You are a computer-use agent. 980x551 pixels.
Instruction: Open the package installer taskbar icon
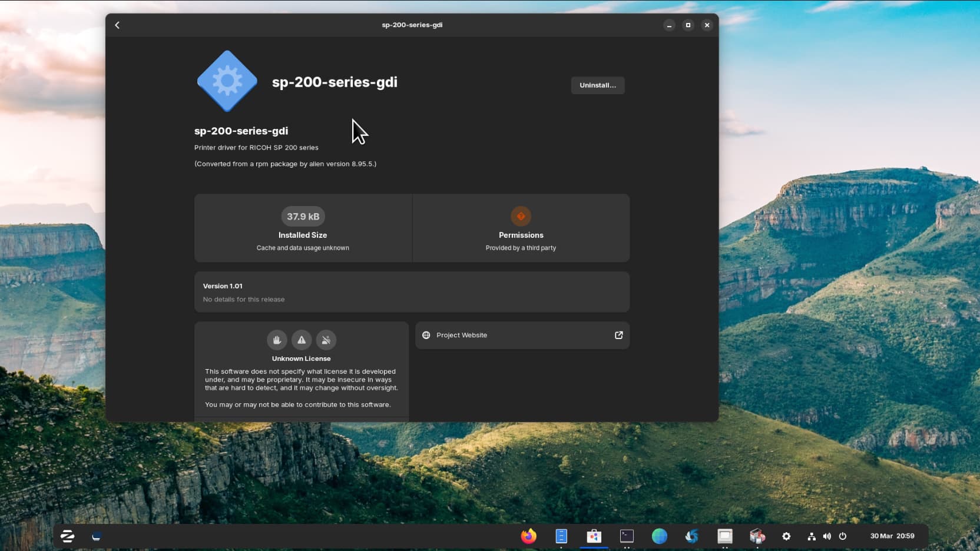pos(757,536)
